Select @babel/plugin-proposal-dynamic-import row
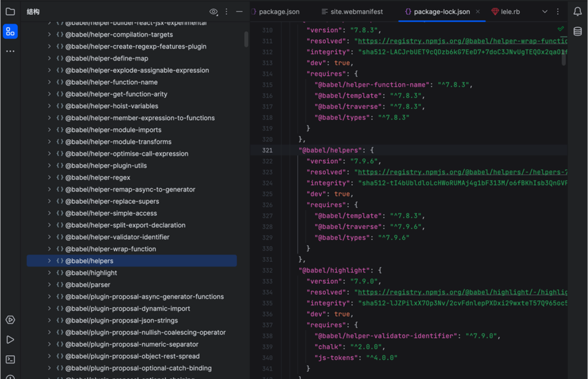The width and height of the screenshot is (588, 379). click(132, 308)
